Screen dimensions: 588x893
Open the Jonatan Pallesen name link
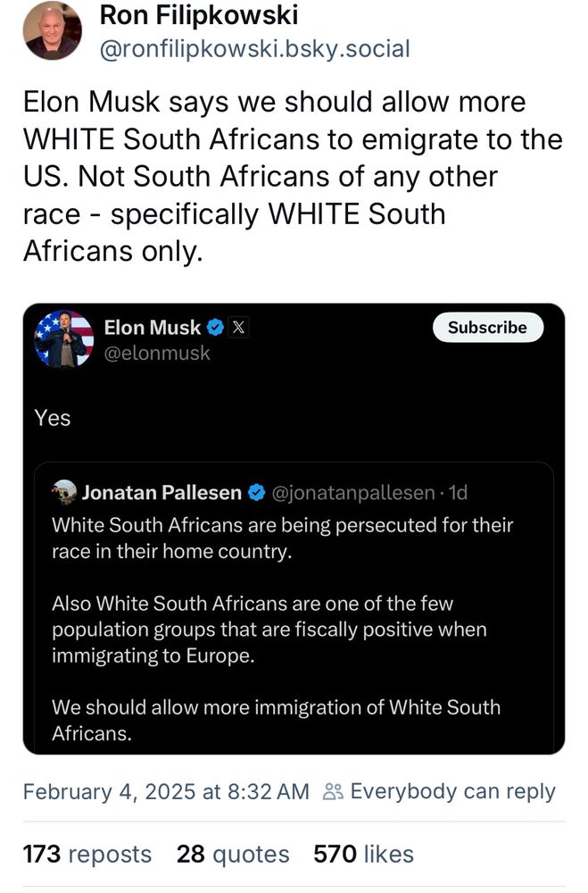pyautogui.click(x=161, y=493)
